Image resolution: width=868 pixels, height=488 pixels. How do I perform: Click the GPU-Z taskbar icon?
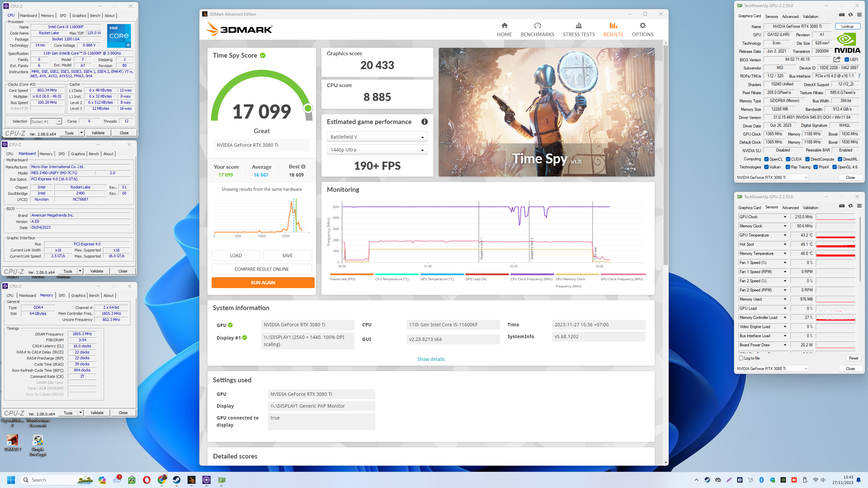pos(221,480)
